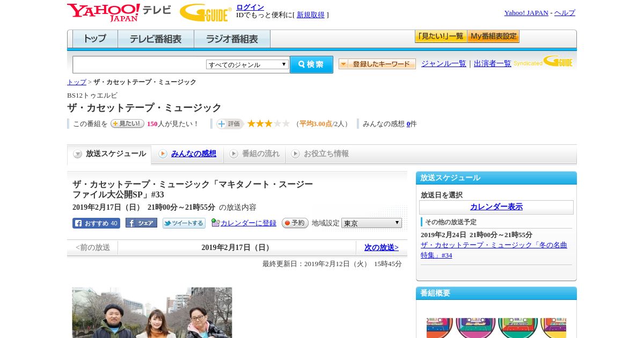Focus the program search input field
644x338 pixels.
tap(140, 64)
